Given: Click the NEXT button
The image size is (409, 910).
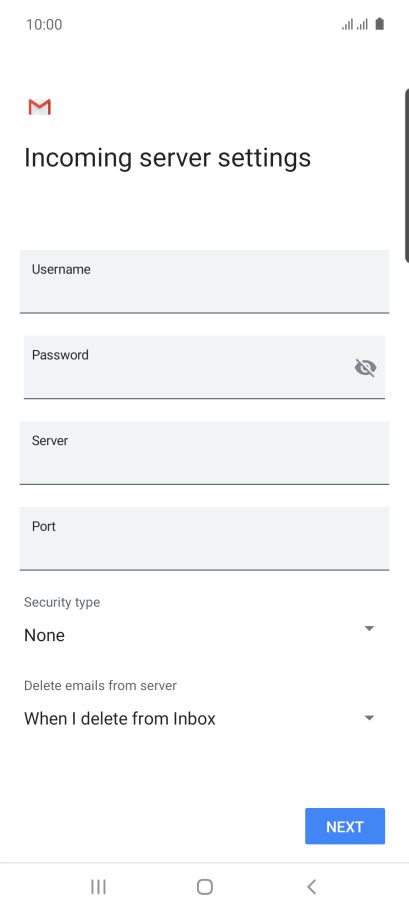Looking at the screenshot, I should [x=345, y=826].
